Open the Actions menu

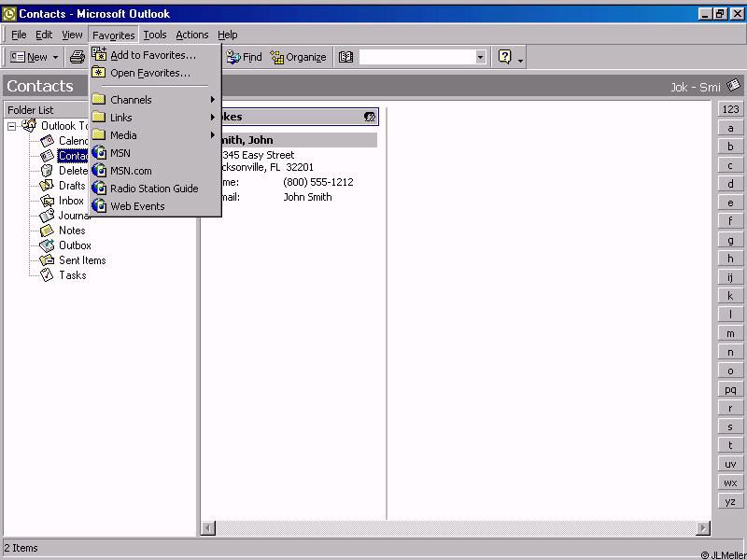[x=192, y=35]
